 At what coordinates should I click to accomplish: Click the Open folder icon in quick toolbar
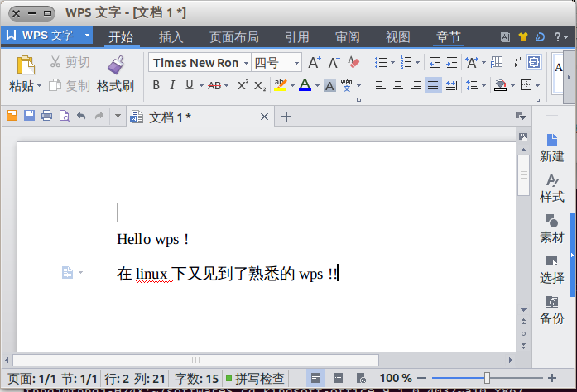[x=12, y=116]
